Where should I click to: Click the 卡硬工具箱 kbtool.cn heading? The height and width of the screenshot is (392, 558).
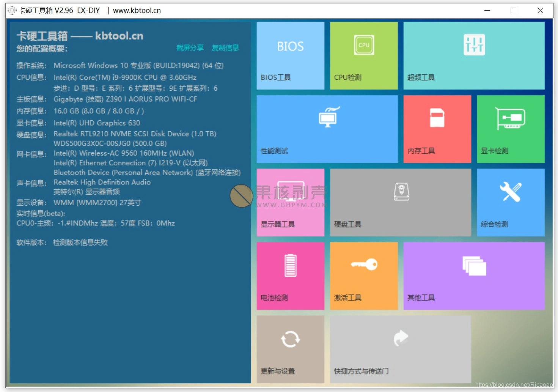click(80, 36)
